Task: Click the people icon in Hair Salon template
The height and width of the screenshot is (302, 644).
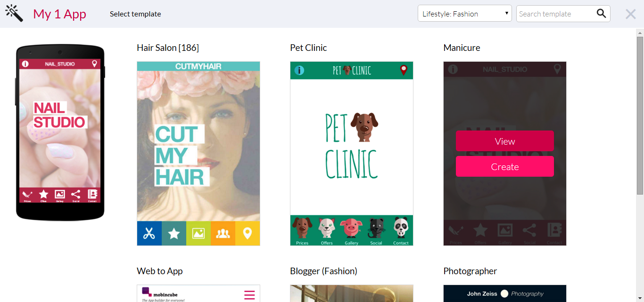Action: [x=223, y=233]
